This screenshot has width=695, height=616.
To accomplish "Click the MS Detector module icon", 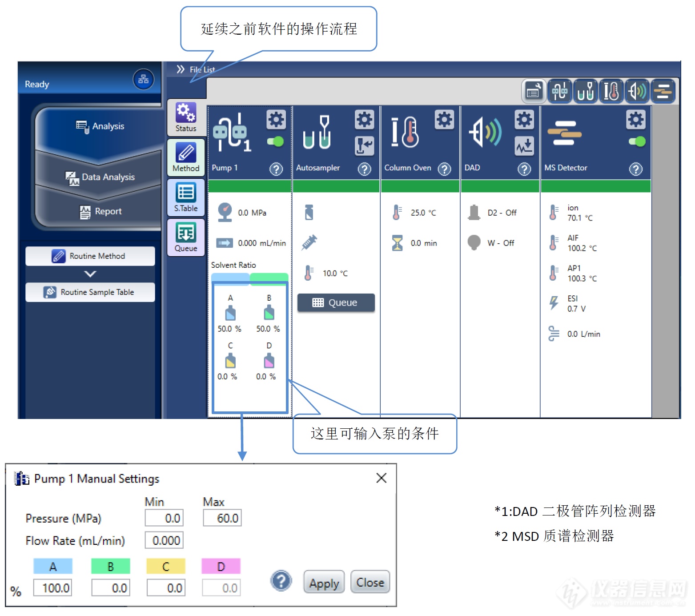I will click(564, 133).
